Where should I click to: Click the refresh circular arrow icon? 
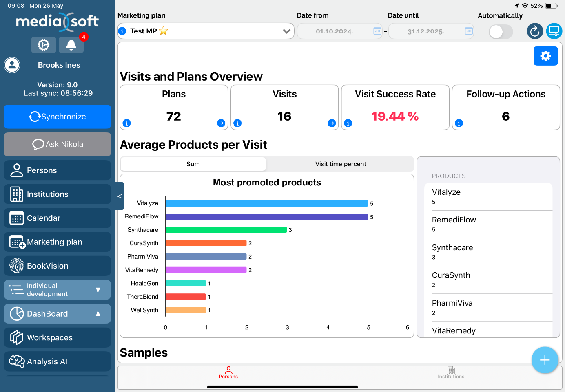[535, 31]
